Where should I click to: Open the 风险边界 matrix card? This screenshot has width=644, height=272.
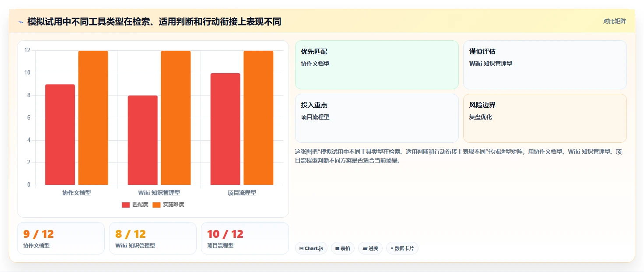pyautogui.click(x=545, y=118)
